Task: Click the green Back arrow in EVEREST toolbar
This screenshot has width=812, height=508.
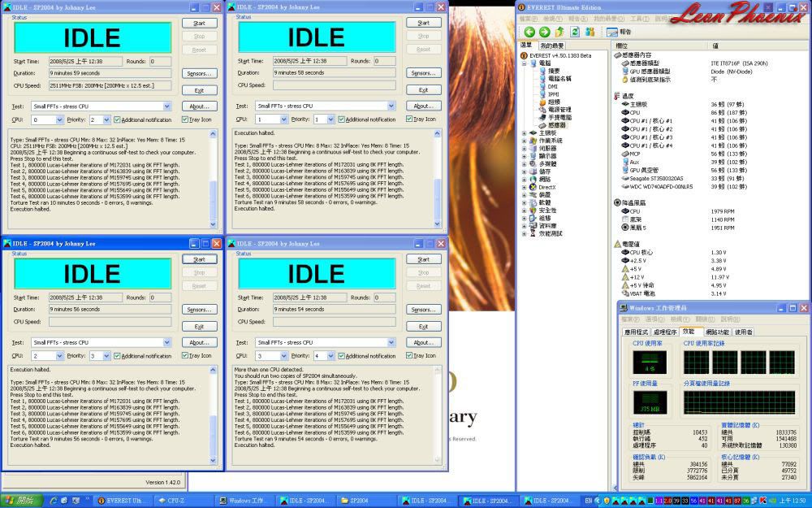Action: click(529, 33)
